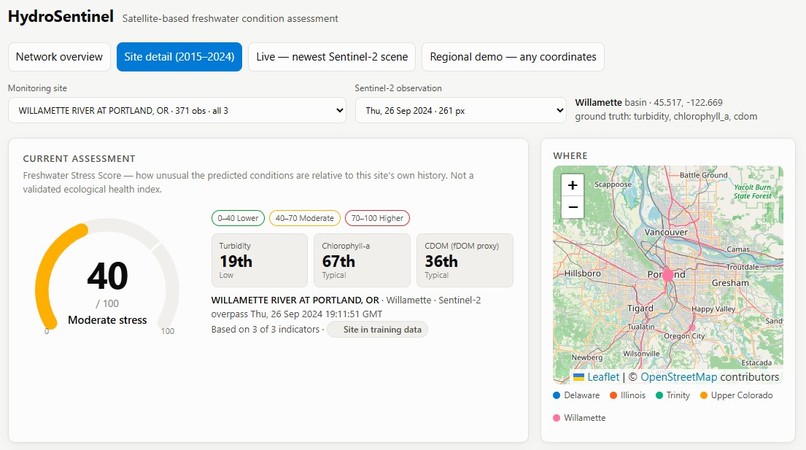Click the HydroSentinel title
This screenshot has width=806, height=450.
61,16
